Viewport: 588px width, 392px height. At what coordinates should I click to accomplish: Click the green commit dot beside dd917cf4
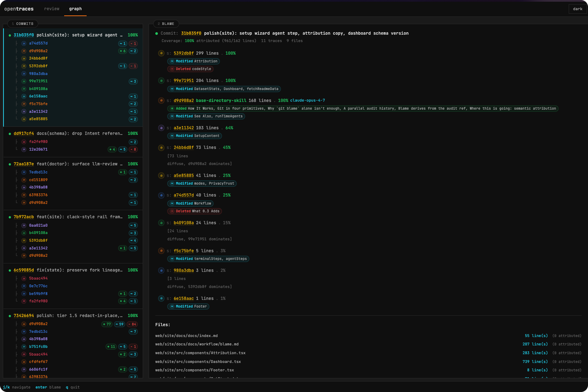pos(10,133)
